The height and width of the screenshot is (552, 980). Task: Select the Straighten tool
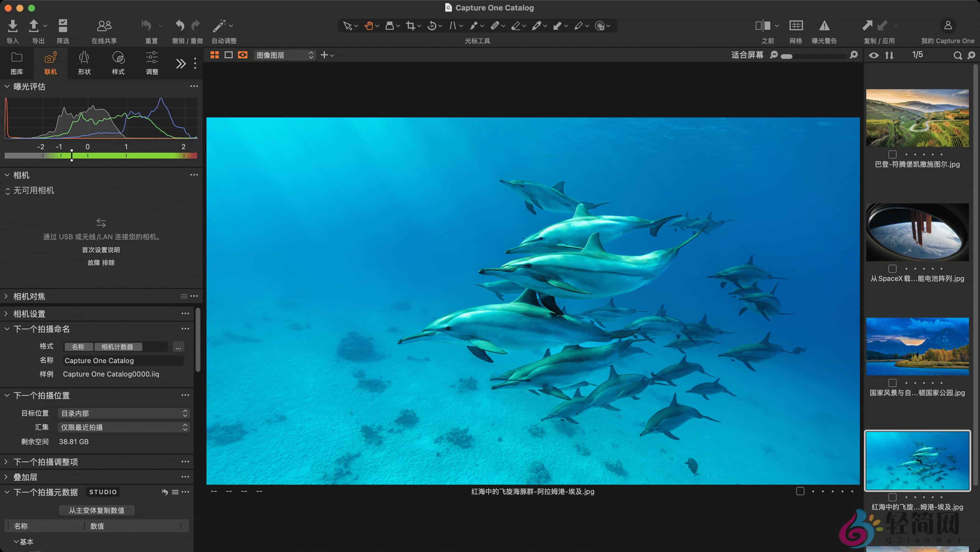tap(453, 26)
